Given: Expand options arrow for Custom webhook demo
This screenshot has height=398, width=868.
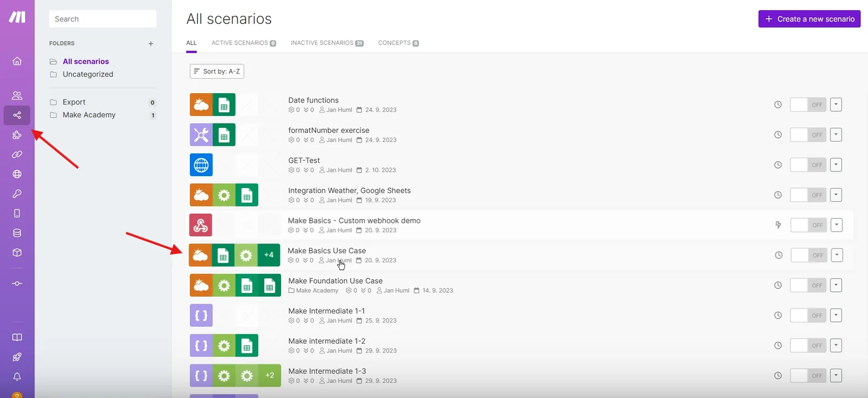Looking at the screenshot, I should 837,225.
